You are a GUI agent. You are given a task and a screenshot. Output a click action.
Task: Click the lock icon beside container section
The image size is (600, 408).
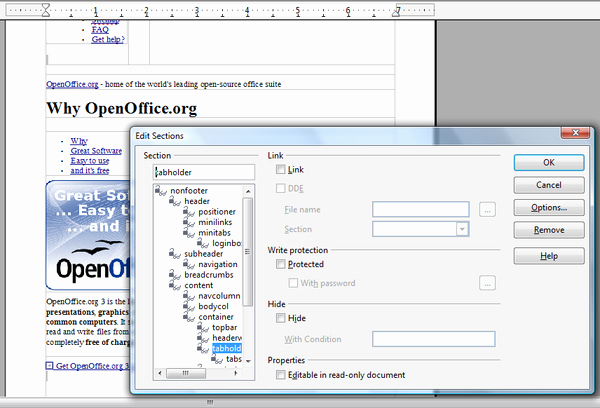click(x=189, y=317)
